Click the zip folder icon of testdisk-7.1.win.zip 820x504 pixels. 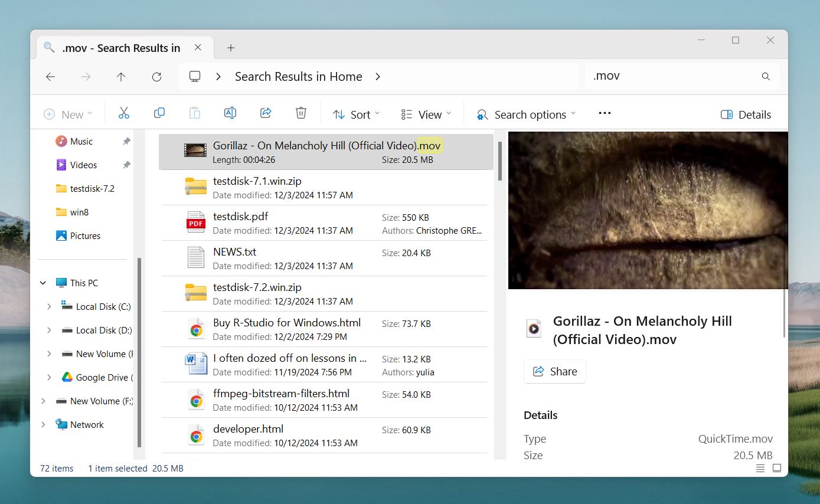196,186
